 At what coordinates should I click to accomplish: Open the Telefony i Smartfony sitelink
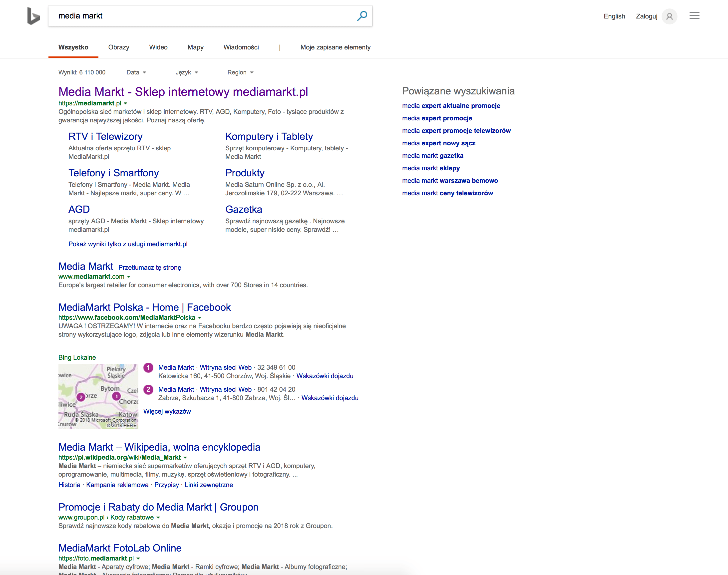[113, 173]
